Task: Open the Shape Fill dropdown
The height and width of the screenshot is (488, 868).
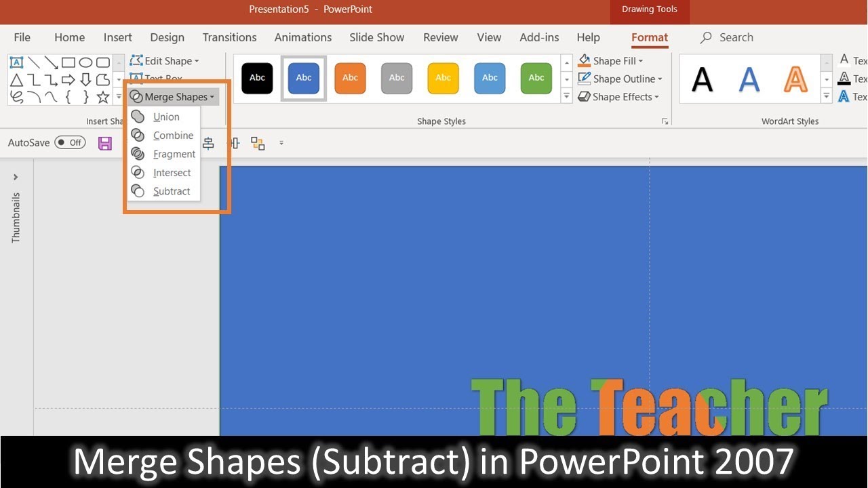Action: click(x=610, y=61)
